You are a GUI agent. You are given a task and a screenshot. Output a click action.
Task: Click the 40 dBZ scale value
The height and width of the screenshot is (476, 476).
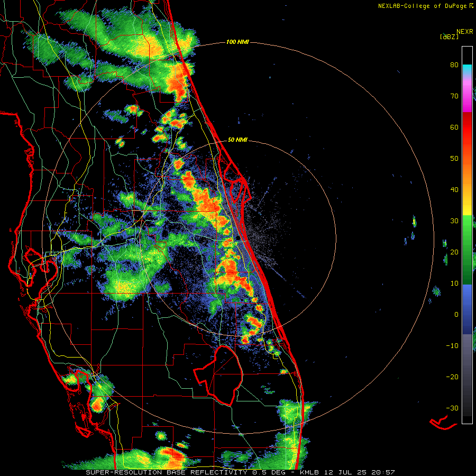click(x=454, y=190)
